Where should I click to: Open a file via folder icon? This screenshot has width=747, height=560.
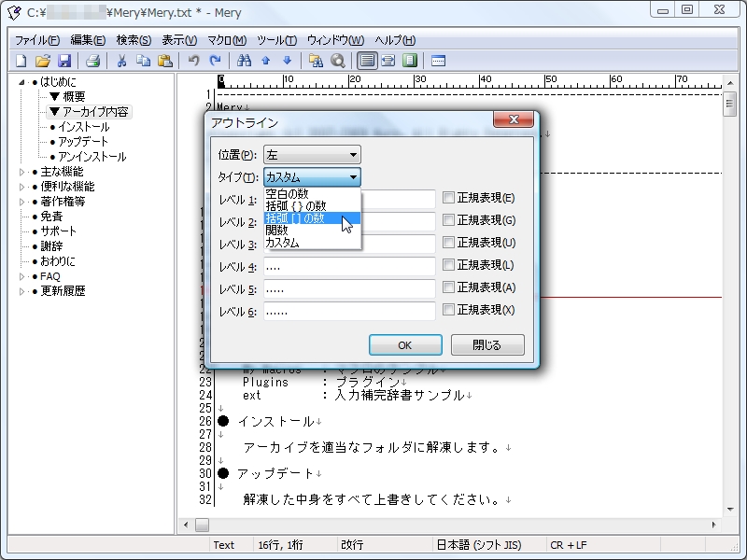43,61
